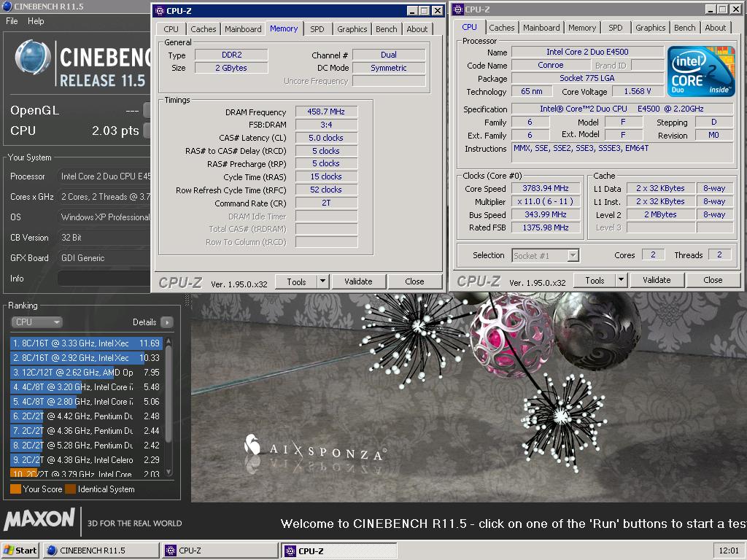The image size is (747, 560).
Task: Click the Info input field in Your System
Action: [104, 279]
